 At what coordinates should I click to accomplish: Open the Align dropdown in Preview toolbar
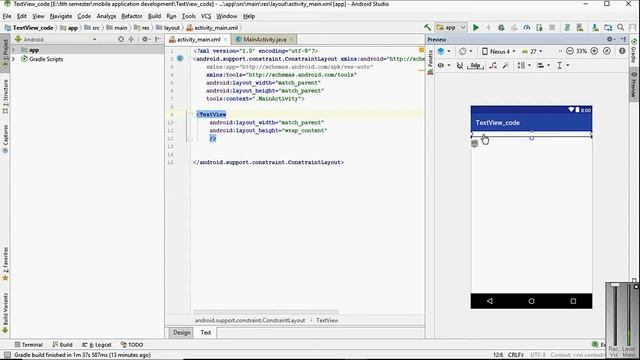click(543, 65)
